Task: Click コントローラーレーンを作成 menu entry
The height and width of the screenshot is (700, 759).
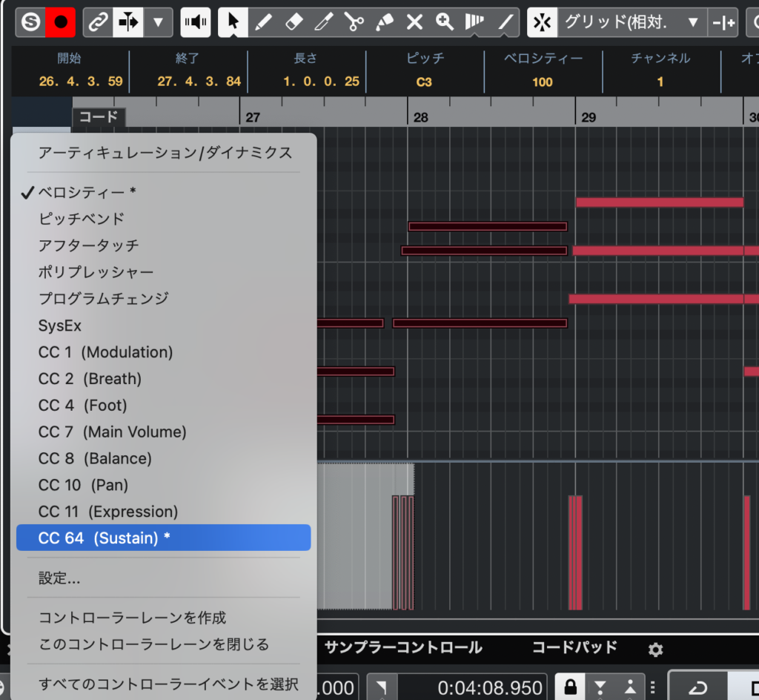Action: pos(132,618)
